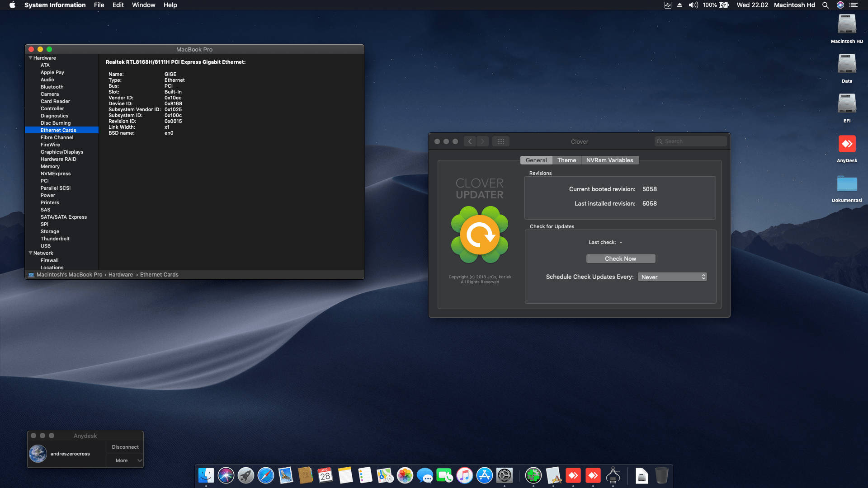Open Notification Center list icon
Image resolution: width=868 pixels, height=488 pixels.
pos(854,5)
